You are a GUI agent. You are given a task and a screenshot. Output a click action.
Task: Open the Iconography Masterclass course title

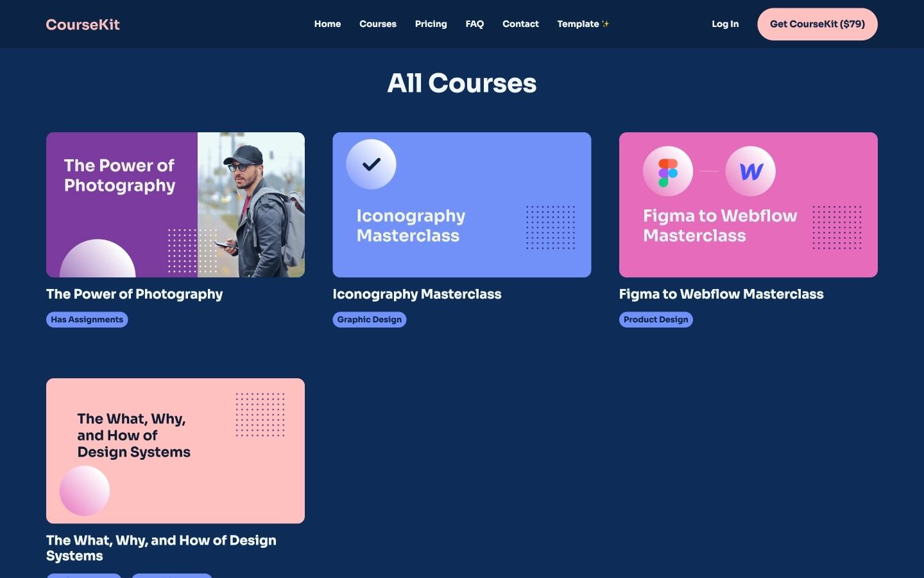417,294
